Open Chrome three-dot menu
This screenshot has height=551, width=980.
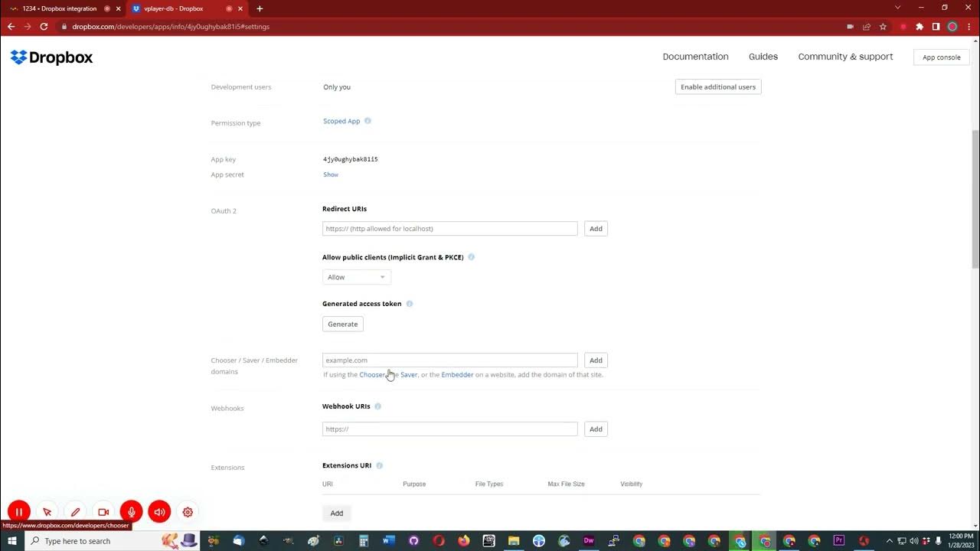[x=969, y=26]
